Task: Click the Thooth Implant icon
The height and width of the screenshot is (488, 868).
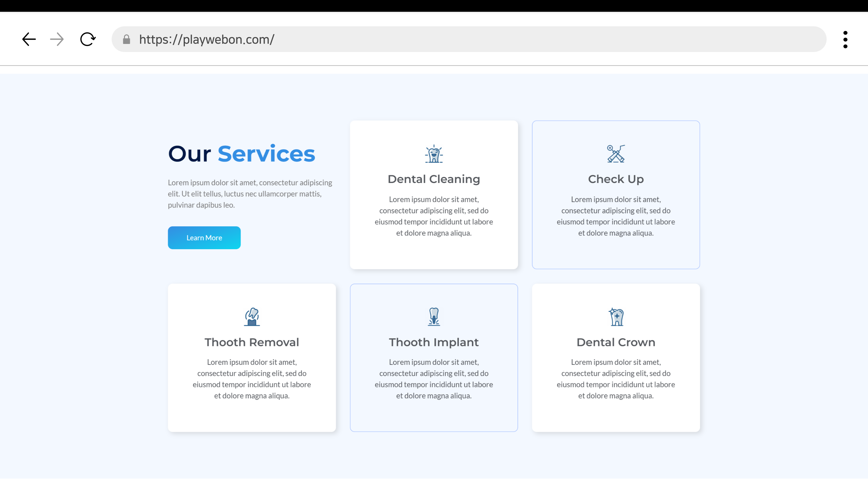Action: [434, 317]
